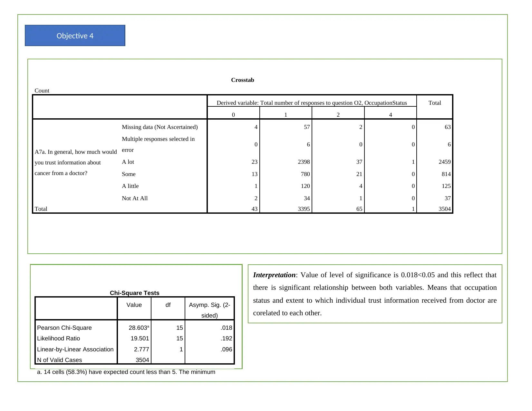
Task: Click the Likelihood Ratio value 19.501
Action: click(140, 338)
